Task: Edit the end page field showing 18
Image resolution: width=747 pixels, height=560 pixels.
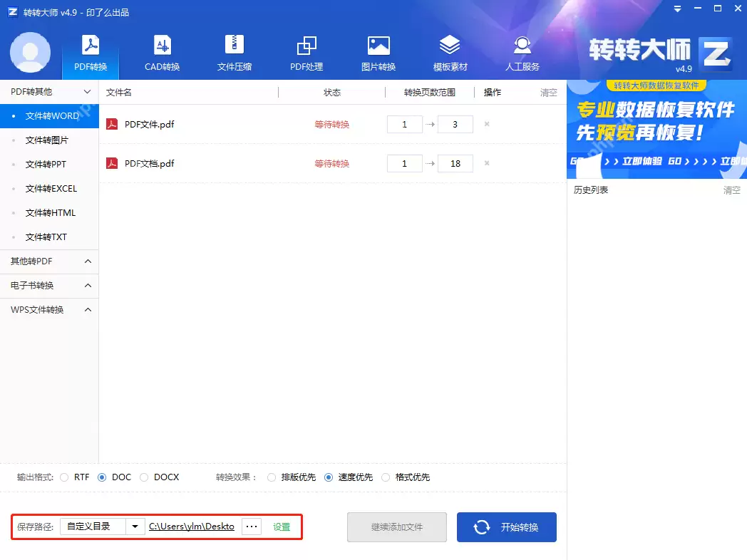Action: coord(454,163)
